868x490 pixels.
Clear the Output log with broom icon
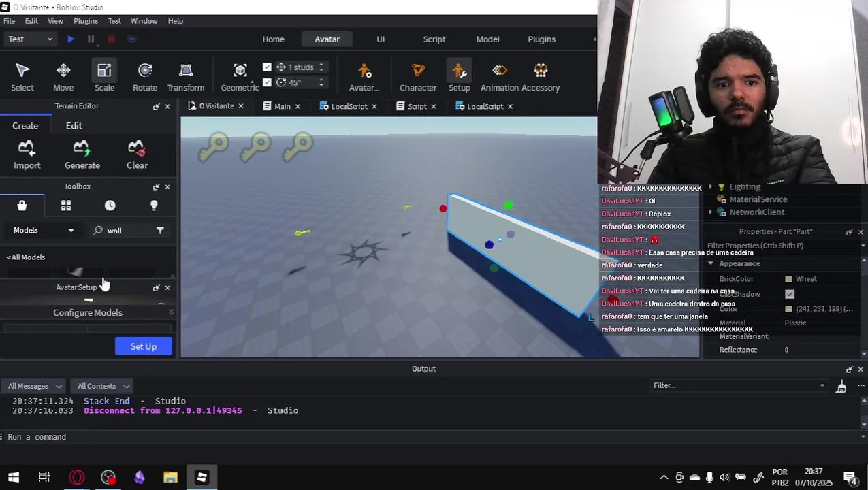pos(841,386)
